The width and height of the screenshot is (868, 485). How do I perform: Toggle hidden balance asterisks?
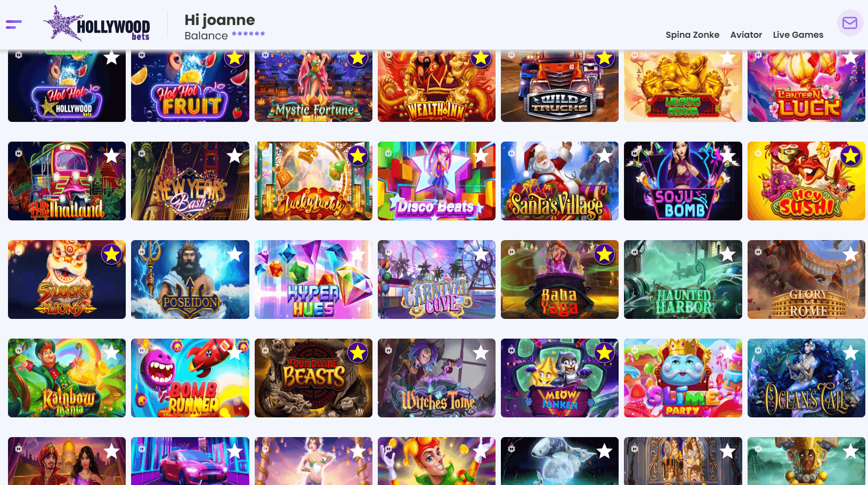[x=248, y=35]
